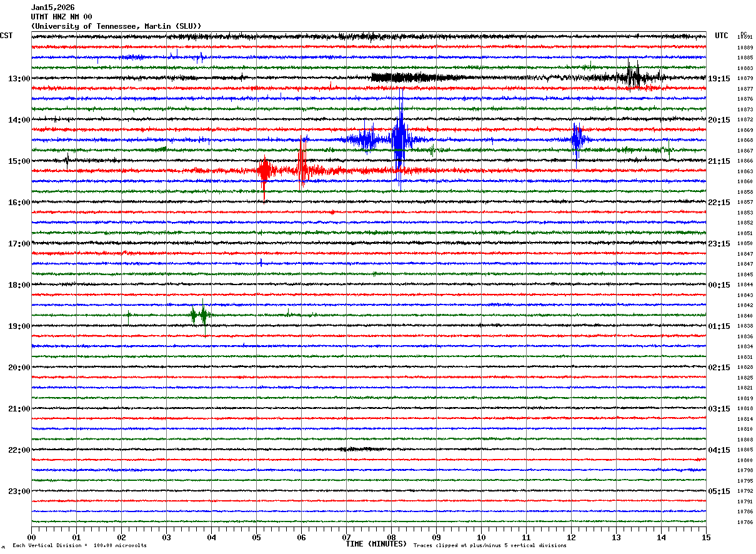This screenshot has height=554, width=756.
Task: Click the 19:15 UTC time label
Action: tap(719, 79)
